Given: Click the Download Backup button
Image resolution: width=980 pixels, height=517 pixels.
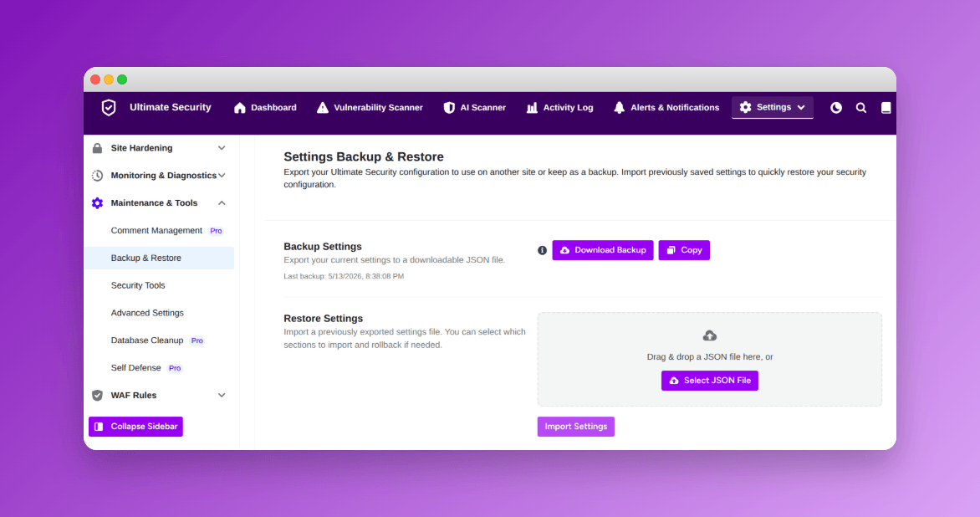Looking at the screenshot, I should [x=603, y=250].
